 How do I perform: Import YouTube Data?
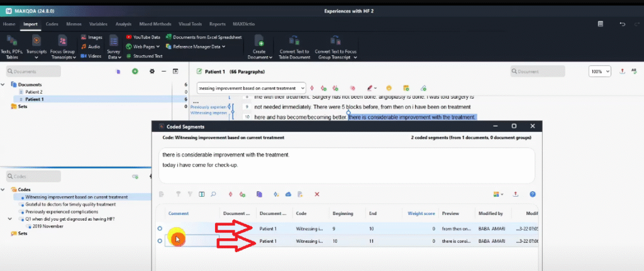(x=143, y=37)
